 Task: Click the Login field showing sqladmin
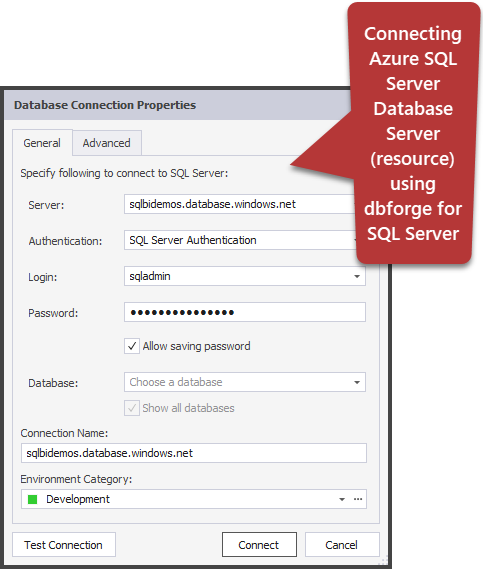245,276
